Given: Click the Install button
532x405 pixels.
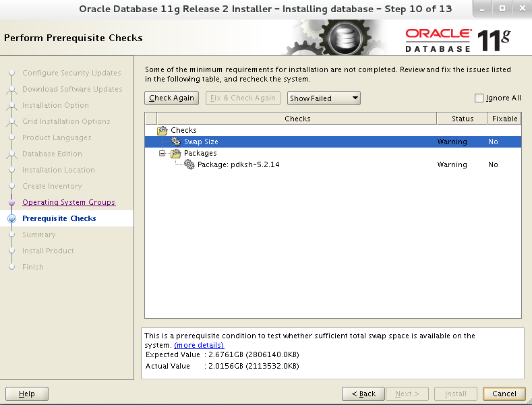Looking at the screenshot, I should (x=456, y=394).
